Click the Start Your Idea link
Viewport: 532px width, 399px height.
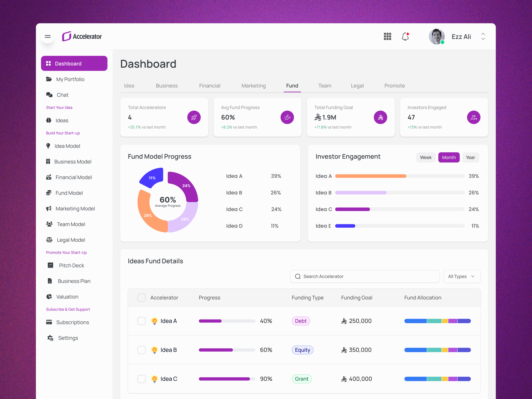(59, 107)
